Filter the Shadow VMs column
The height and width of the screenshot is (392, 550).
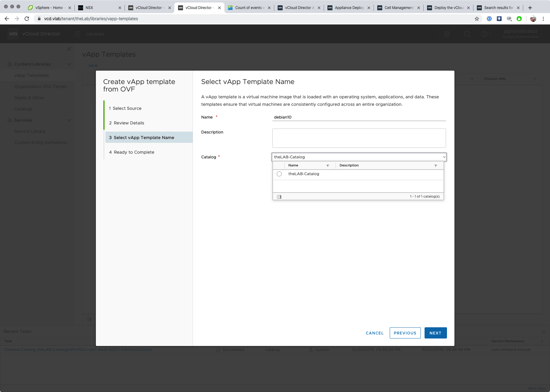(534, 79)
